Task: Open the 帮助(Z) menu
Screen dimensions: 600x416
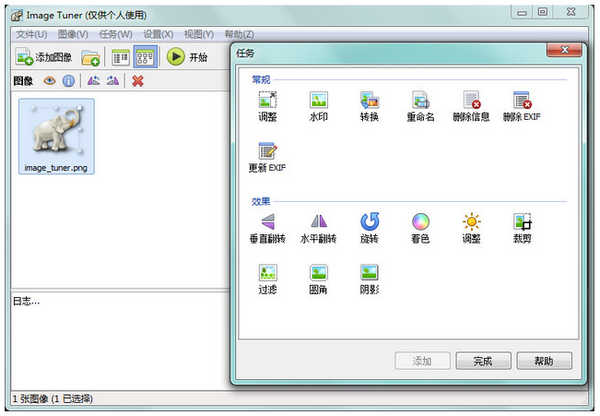Action: (239, 35)
